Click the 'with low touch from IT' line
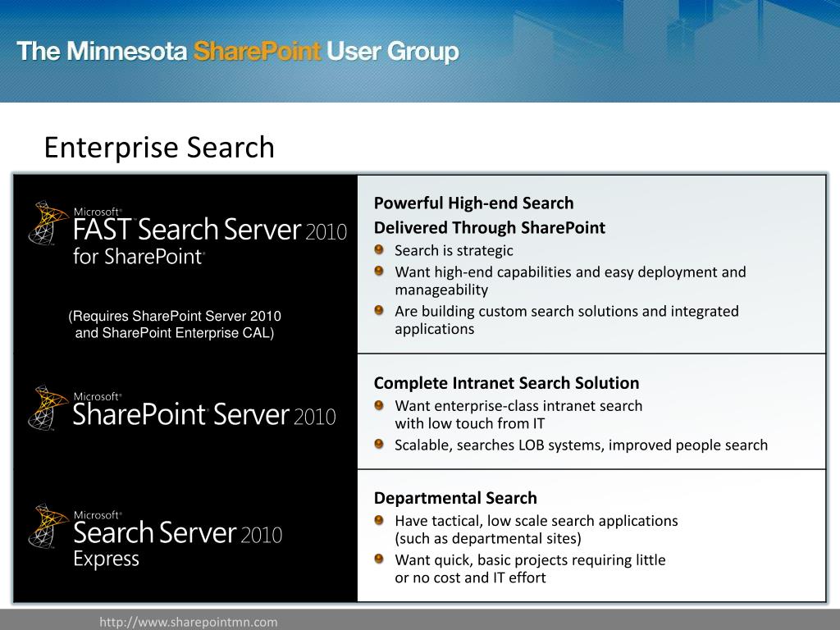The height and width of the screenshot is (630, 840). coord(470,424)
